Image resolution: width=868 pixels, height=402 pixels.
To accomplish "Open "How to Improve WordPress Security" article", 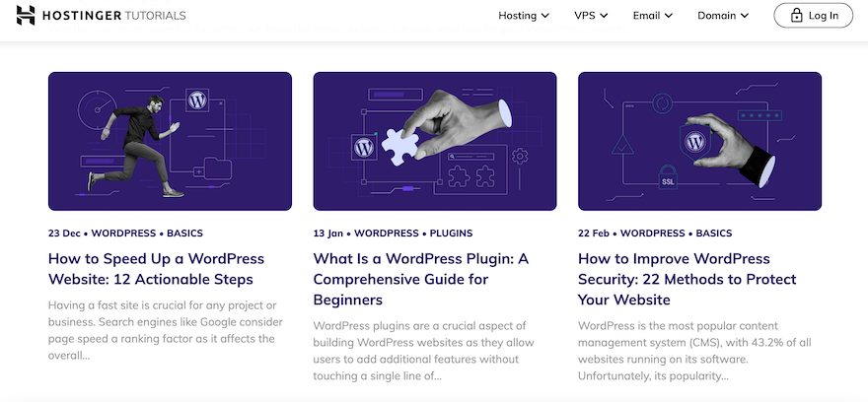I will (x=687, y=279).
